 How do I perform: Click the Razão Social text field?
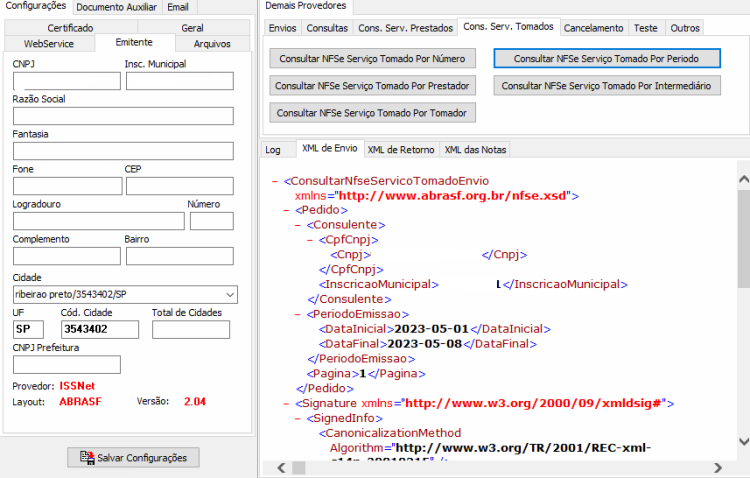coord(123,116)
